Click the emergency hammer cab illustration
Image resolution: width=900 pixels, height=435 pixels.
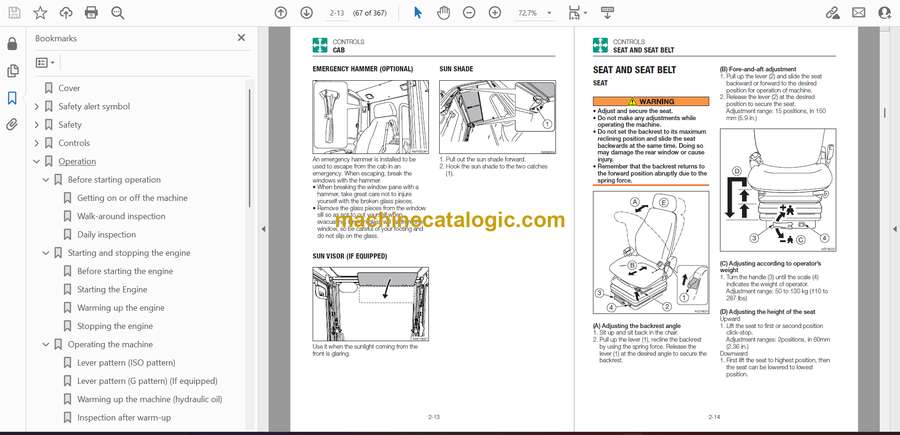pyautogui.click(x=370, y=118)
